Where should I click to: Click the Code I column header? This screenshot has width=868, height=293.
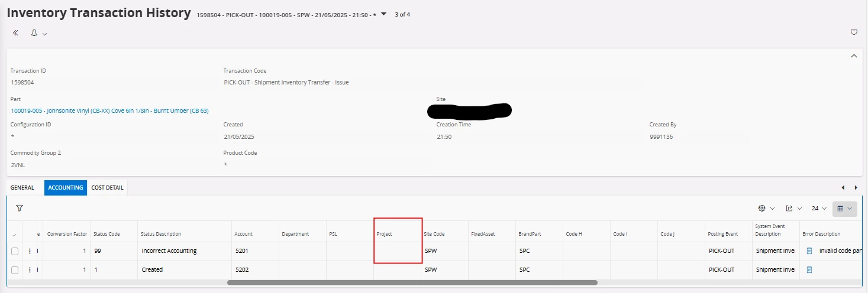(620, 234)
